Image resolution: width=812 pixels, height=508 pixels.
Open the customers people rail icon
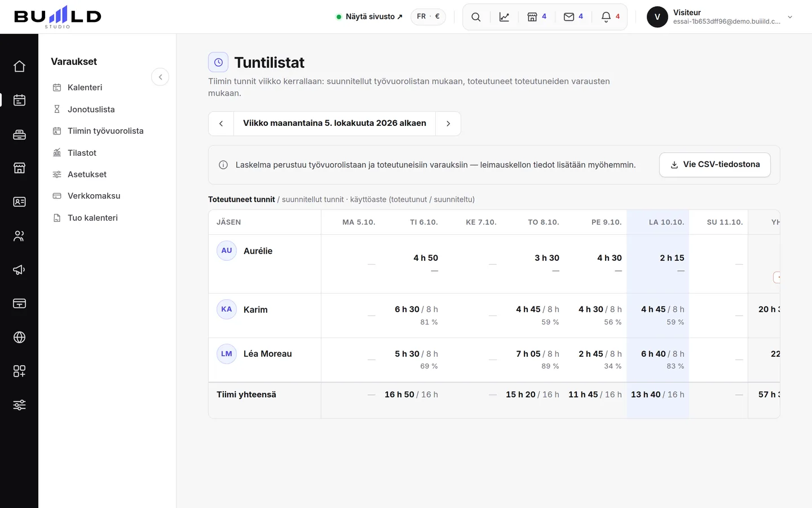(x=19, y=236)
